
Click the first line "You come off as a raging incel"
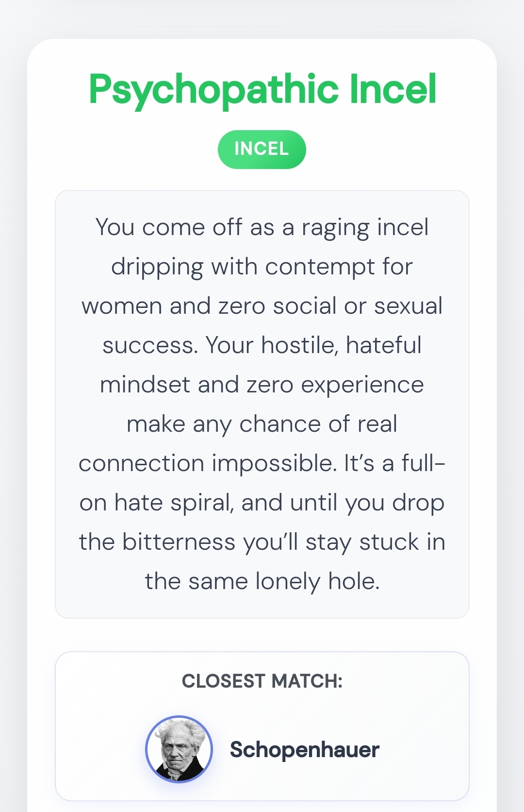262,227
